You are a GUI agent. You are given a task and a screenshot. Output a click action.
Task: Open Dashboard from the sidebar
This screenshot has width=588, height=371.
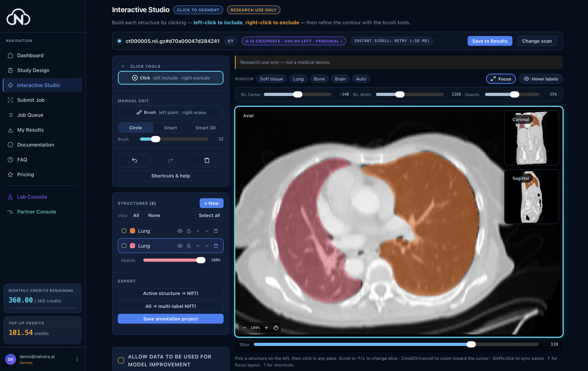[x=42, y=55]
